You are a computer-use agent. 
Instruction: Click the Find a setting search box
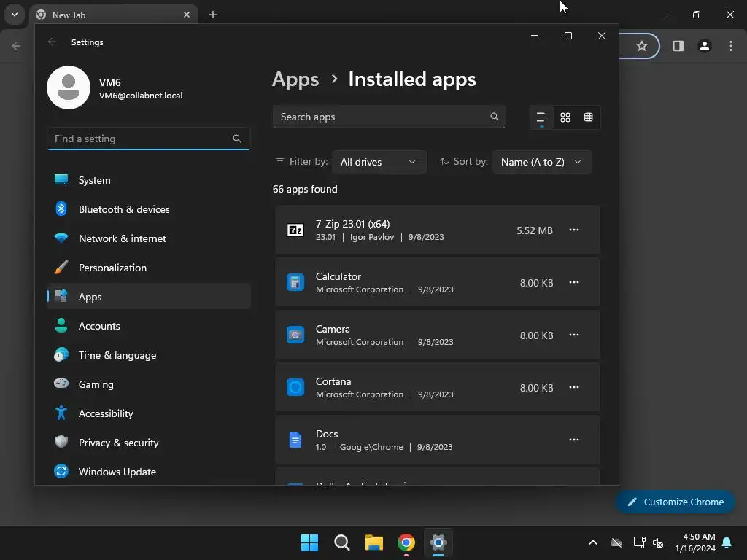pyautogui.click(x=149, y=139)
